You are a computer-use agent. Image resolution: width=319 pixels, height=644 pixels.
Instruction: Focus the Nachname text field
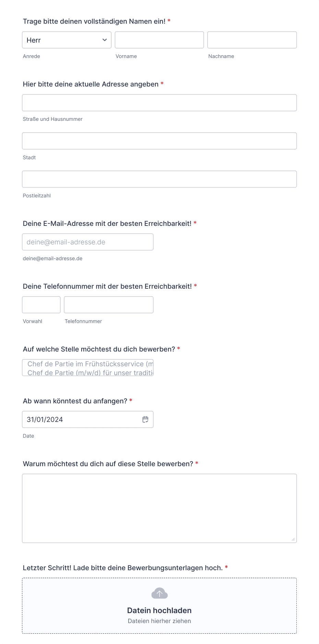coord(252,40)
